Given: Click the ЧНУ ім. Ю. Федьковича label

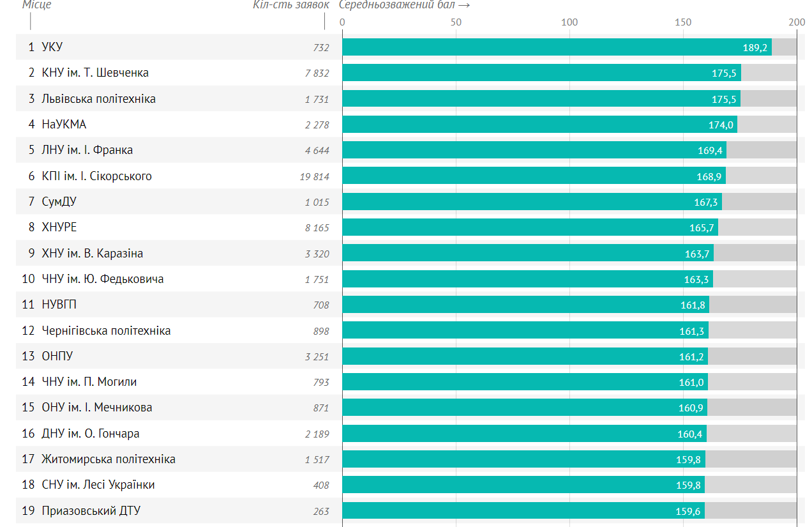Looking at the screenshot, I should [x=102, y=279].
